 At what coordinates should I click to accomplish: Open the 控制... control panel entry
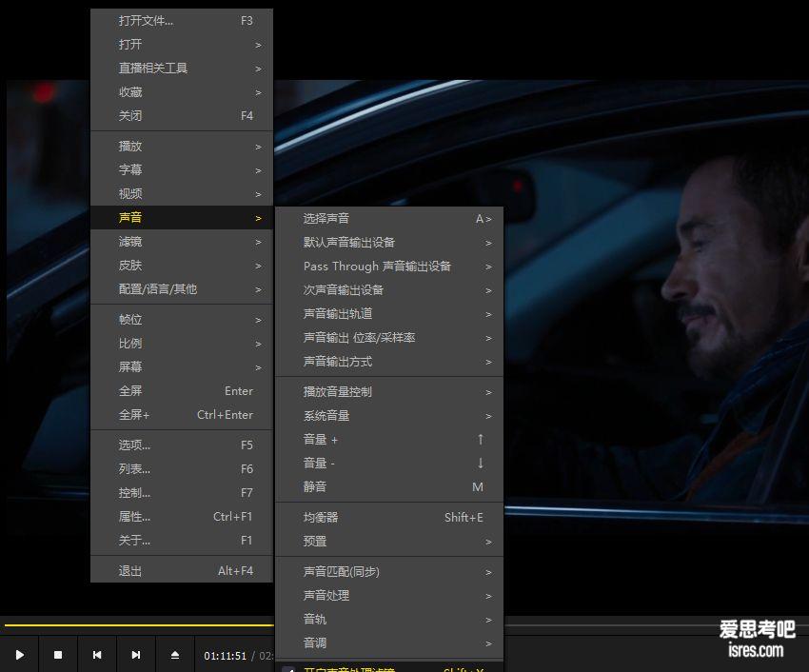coord(182,492)
